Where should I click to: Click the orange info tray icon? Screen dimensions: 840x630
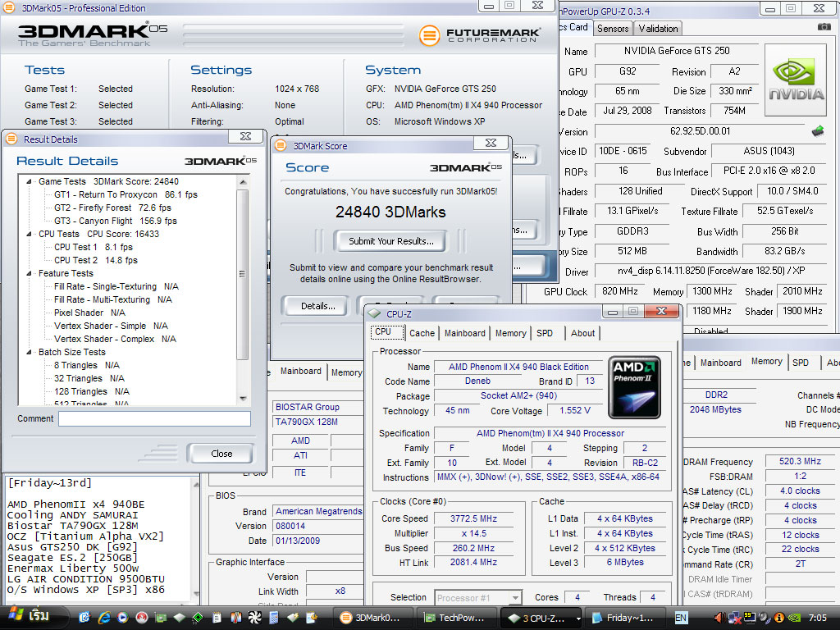click(x=779, y=618)
